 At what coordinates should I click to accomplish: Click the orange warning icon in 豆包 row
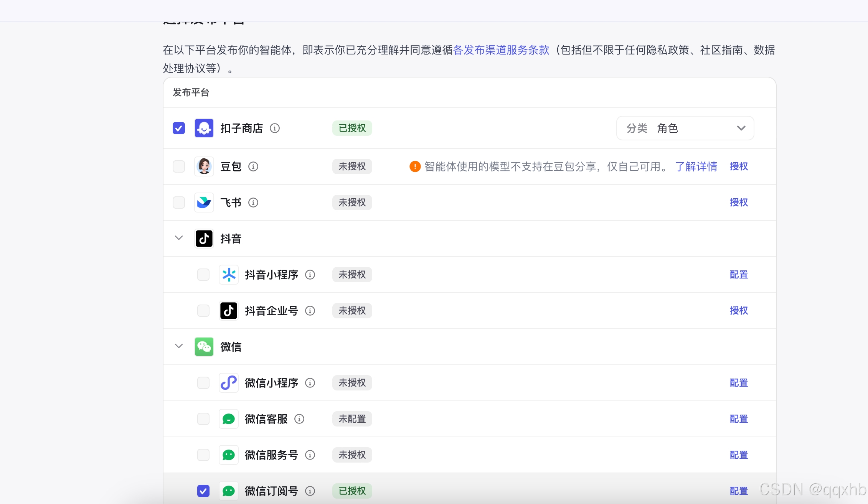pos(415,166)
